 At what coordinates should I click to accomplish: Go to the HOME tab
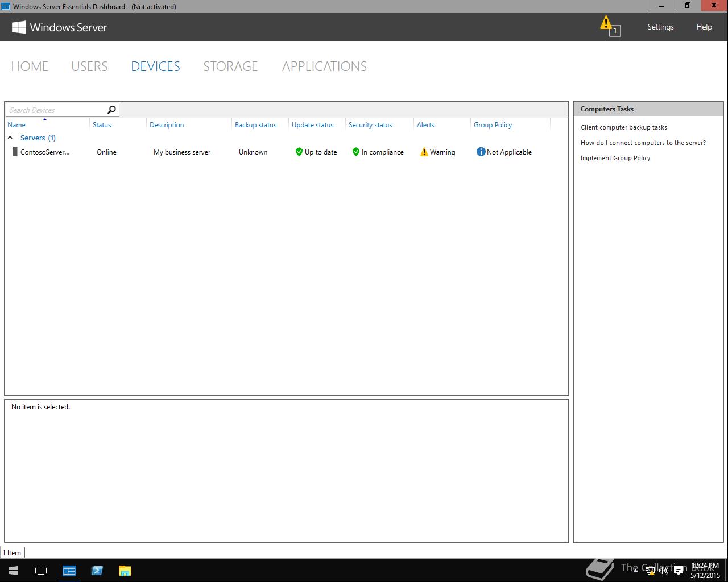pos(30,66)
